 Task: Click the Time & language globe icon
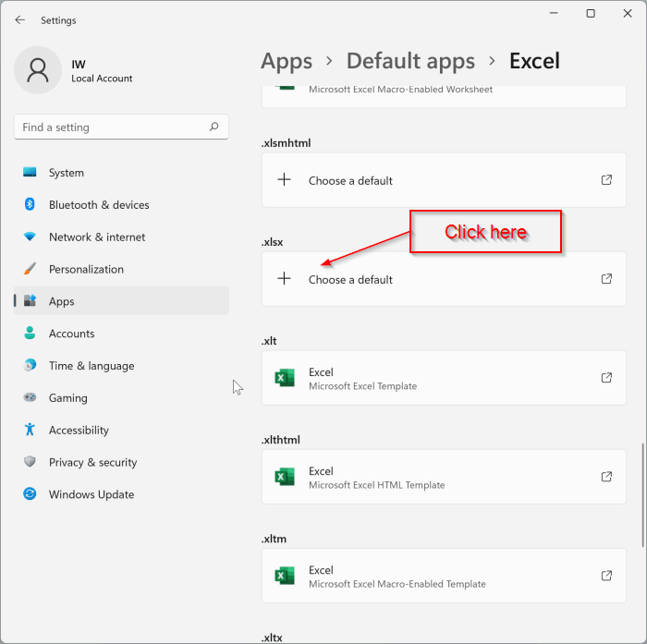(30, 365)
